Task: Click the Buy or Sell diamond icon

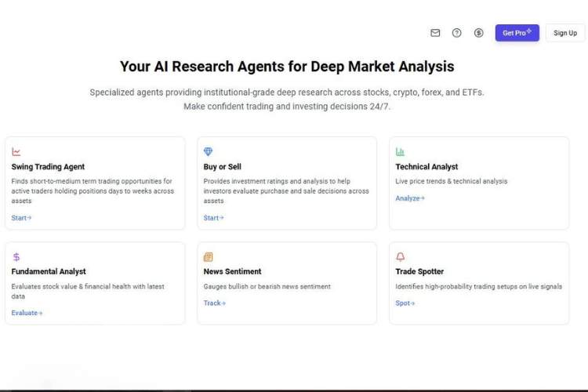Action: click(x=208, y=152)
